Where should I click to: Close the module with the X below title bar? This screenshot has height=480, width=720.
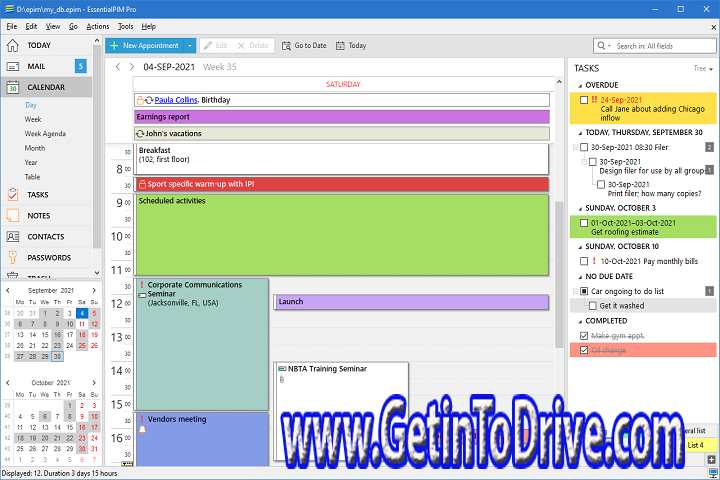(x=714, y=27)
